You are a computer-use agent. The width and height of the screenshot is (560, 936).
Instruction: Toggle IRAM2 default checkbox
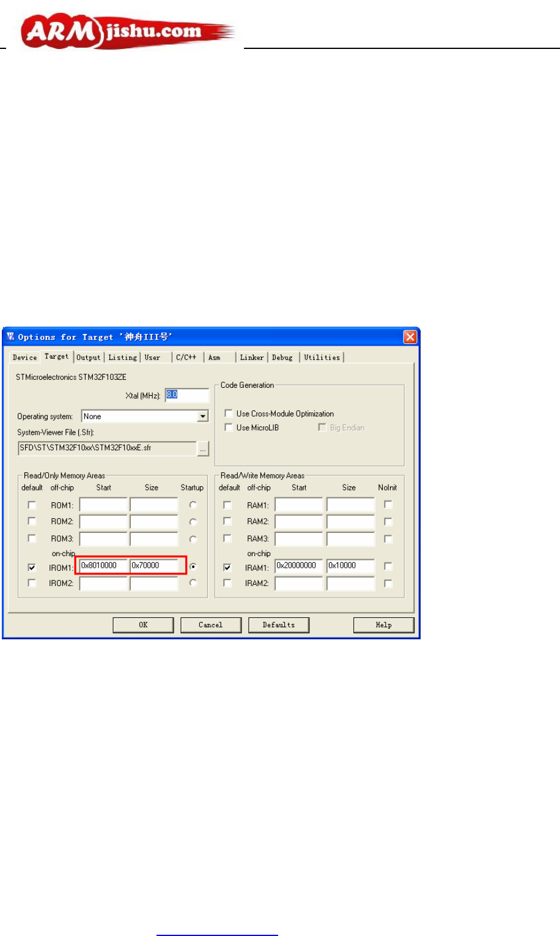(x=227, y=583)
